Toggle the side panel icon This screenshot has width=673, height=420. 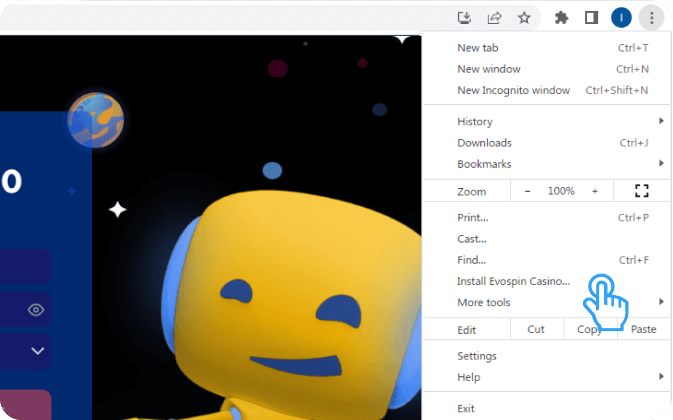pyautogui.click(x=591, y=17)
